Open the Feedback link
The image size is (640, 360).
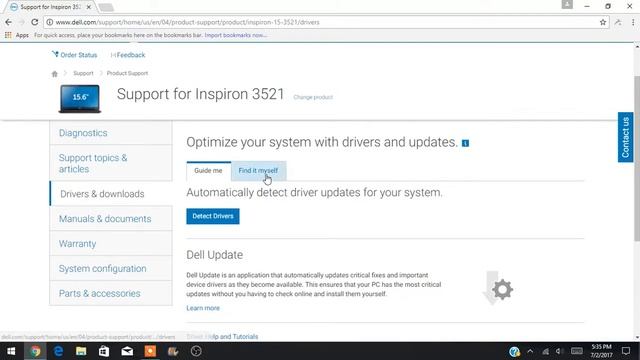click(x=128, y=55)
